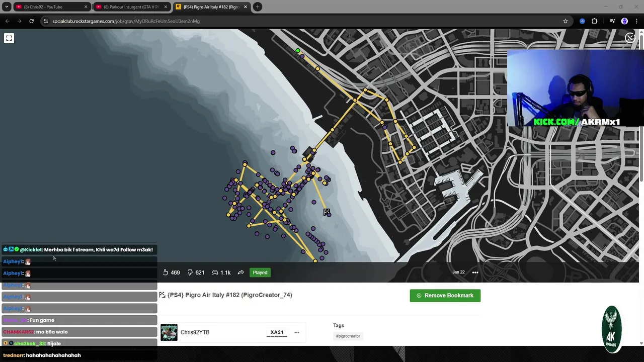This screenshot has width=644, height=362.
Task: Toggle fullscreen map using the corner brackets icon
Action: point(9,38)
